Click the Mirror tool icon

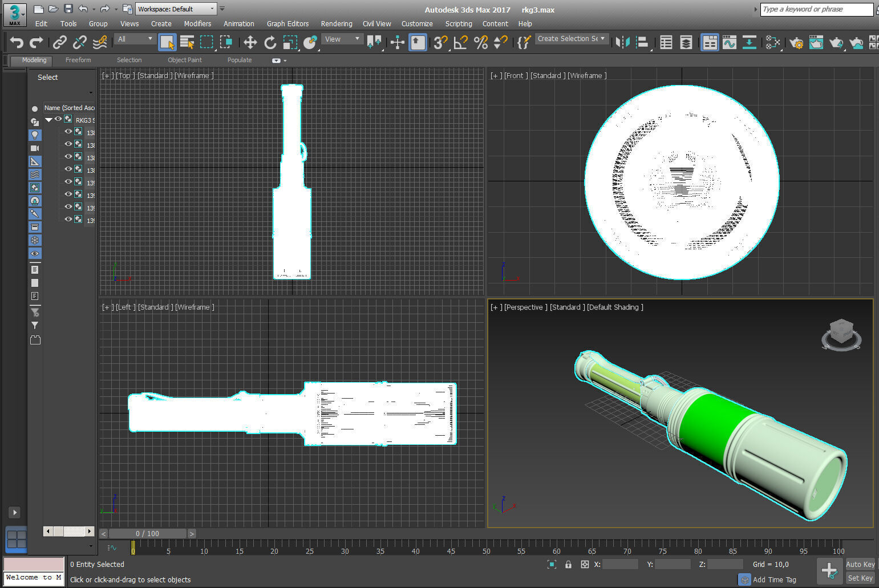pos(623,42)
